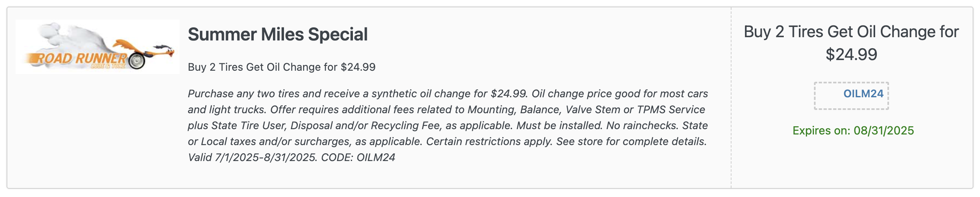
Task: Click the vertical dashed coupon divider line
Action: pyautogui.click(x=731, y=98)
